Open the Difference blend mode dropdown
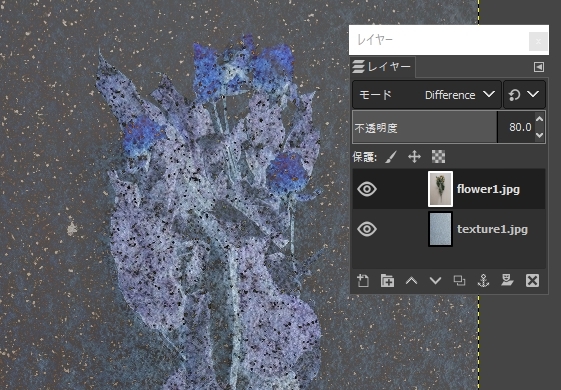Image resolution: width=561 pixels, height=390 pixels. [427, 95]
